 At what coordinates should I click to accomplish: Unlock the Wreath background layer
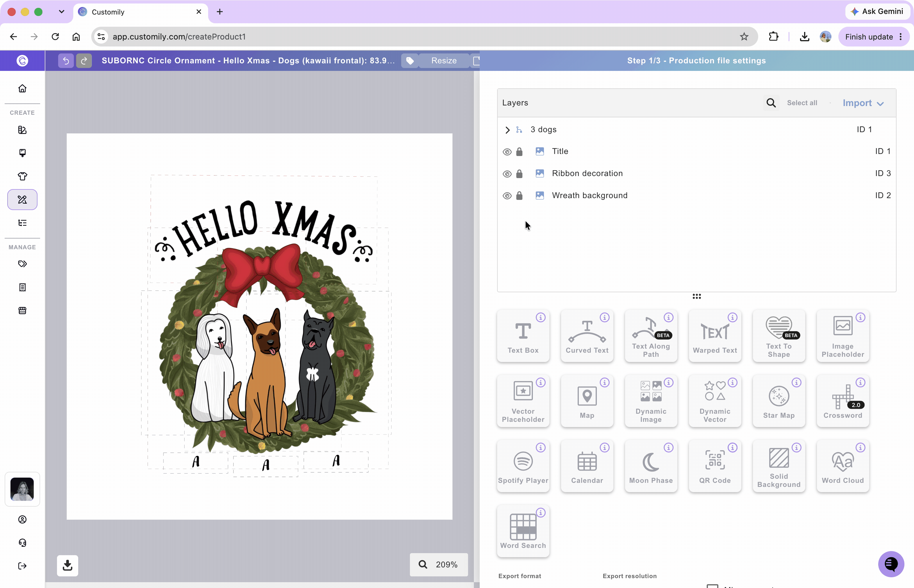point(519,196)
